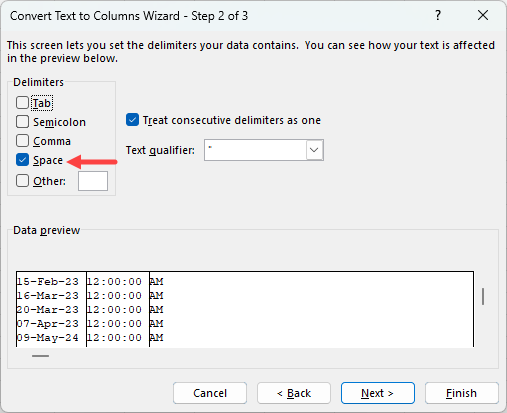Select the 07-Apr-23 preview cell

coord(48,324)
